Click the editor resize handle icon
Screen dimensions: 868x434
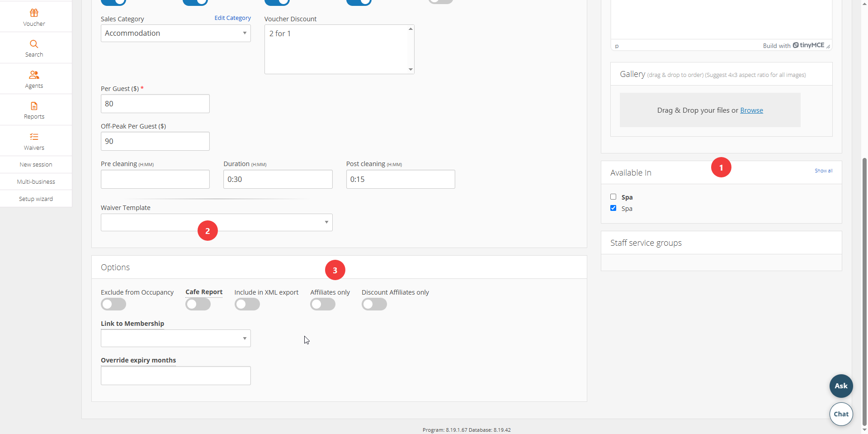tap(828, 46)
